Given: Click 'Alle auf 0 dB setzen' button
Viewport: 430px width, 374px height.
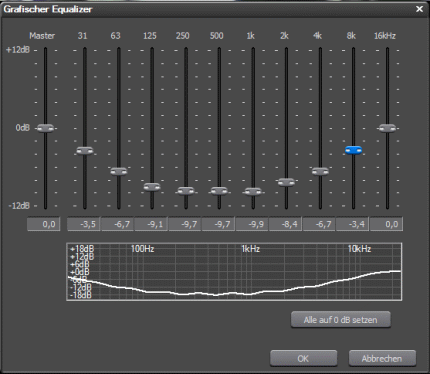Looking at the screenshot, I should tap(340, 320).
